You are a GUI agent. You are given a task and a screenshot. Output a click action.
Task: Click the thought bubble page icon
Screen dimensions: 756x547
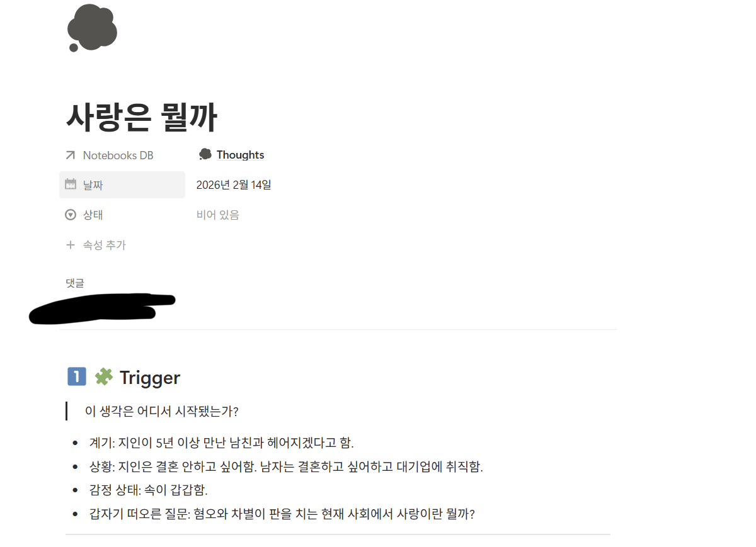click(x=92, y=28)
